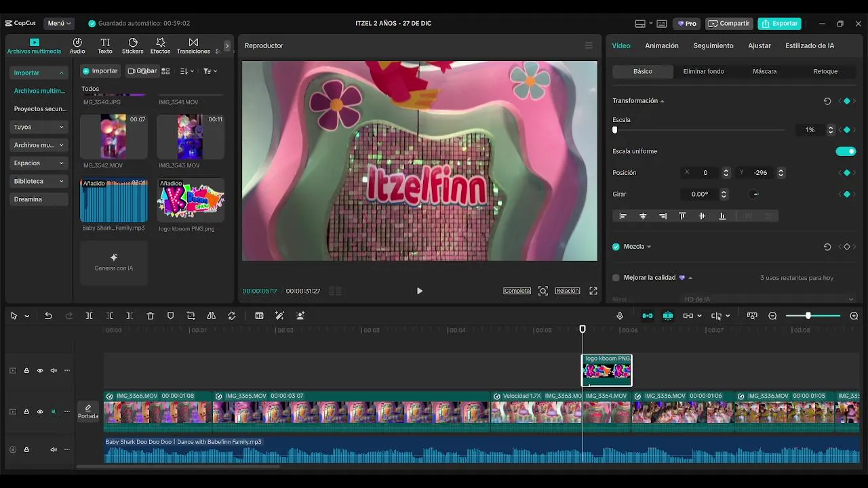Open the Estilizado de IA tab

click(x=810, y=45)
